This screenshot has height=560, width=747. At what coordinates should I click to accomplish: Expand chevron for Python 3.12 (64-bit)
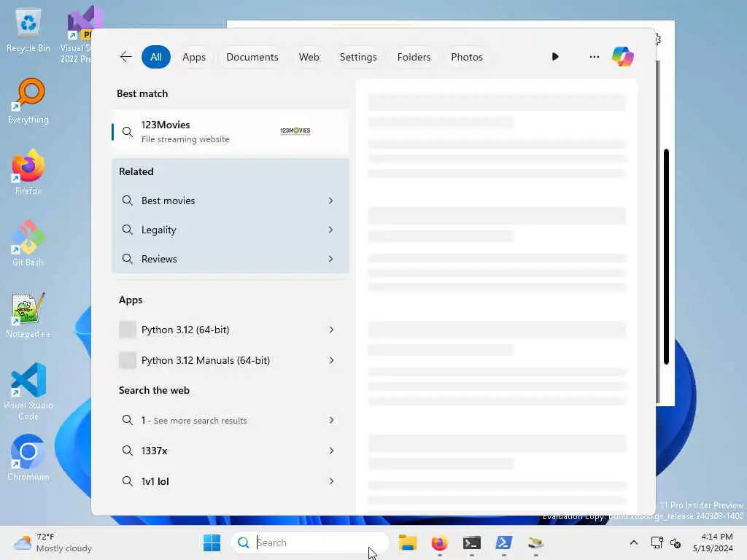pyautogui.click(x=331, y=330)
